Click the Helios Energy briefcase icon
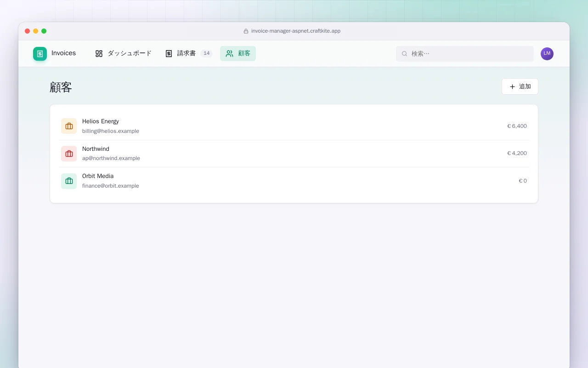588x368 pixels. point(69,126)
